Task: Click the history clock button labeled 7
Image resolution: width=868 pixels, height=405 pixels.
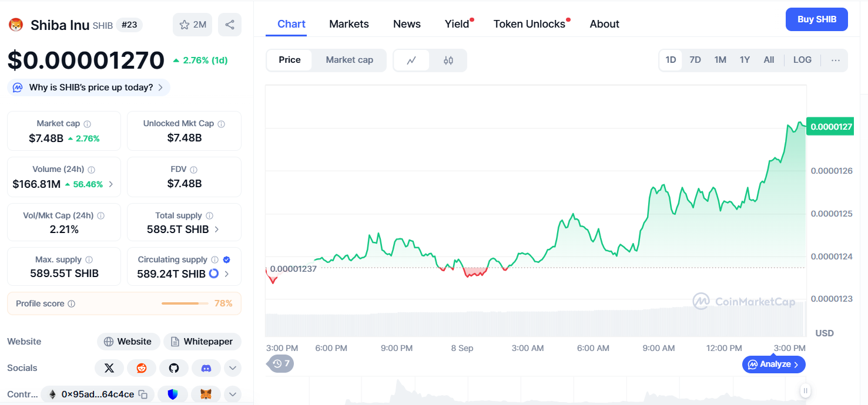Action: [281, 363]
